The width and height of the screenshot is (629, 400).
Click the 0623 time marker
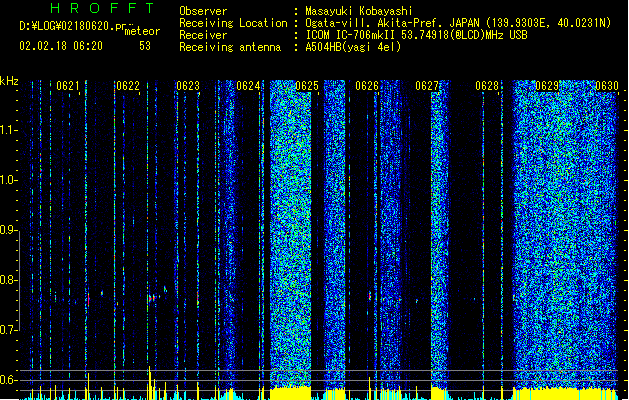click(x=188, y=86)
